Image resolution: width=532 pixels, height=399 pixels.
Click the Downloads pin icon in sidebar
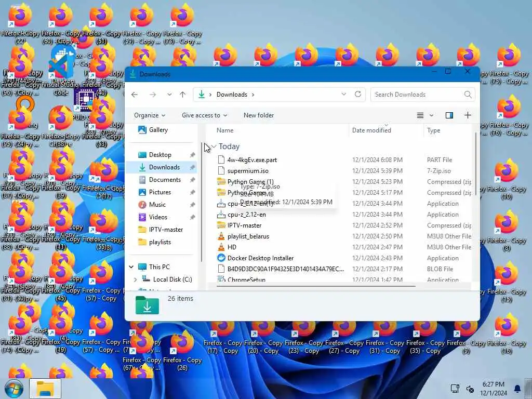click(x=192, y=167)
